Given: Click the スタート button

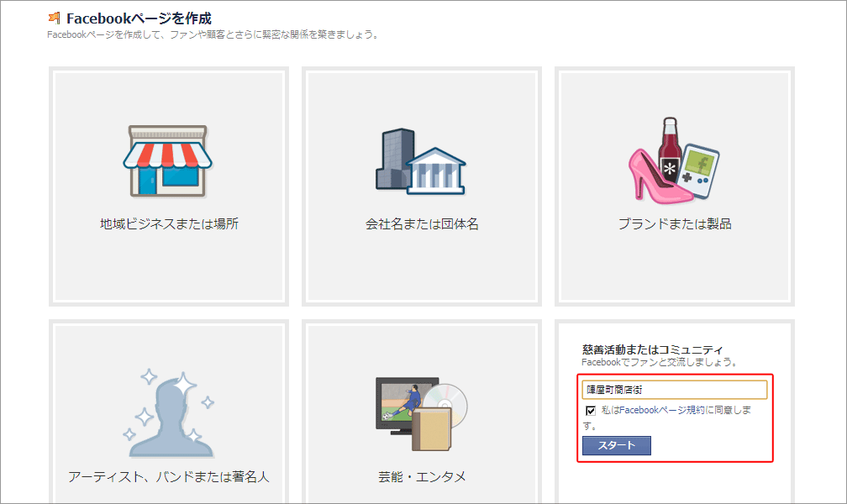Looking at the screenshot, I should click(x=617, y=446).
